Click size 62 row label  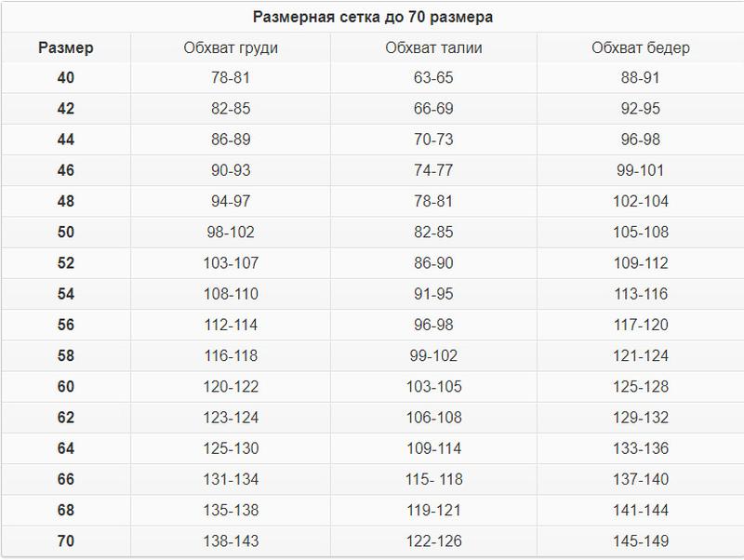pyautogui.click(x=65, y=418)
